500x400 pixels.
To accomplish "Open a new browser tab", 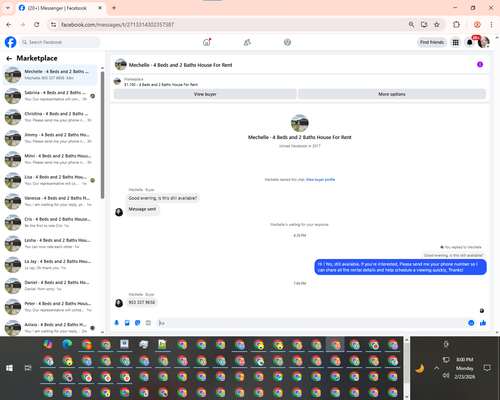I will click(x=114, y=8).
